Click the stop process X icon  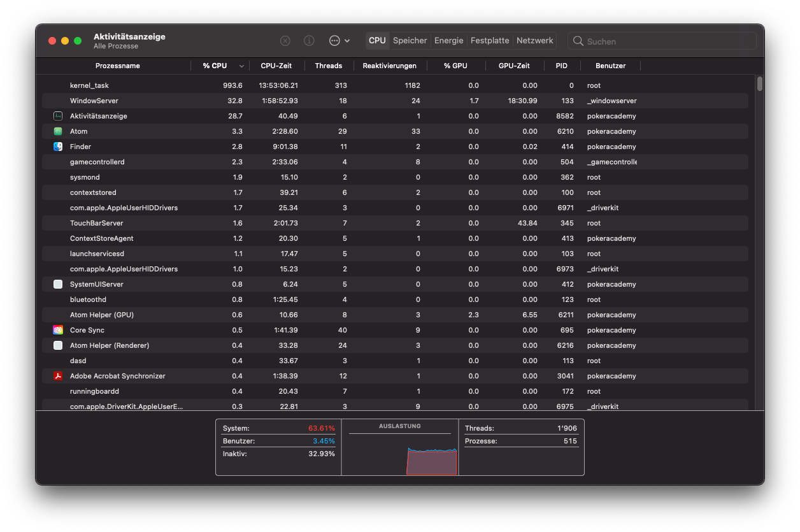[x=285, y=41]
